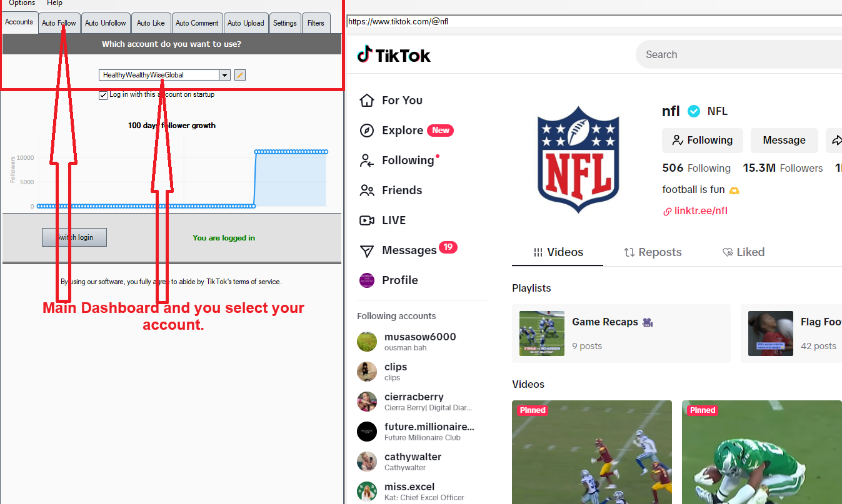The width and height of the screenshot is (842, 504).
Task: Click the New badge beside Explore
Action: (x=441, y=130)
